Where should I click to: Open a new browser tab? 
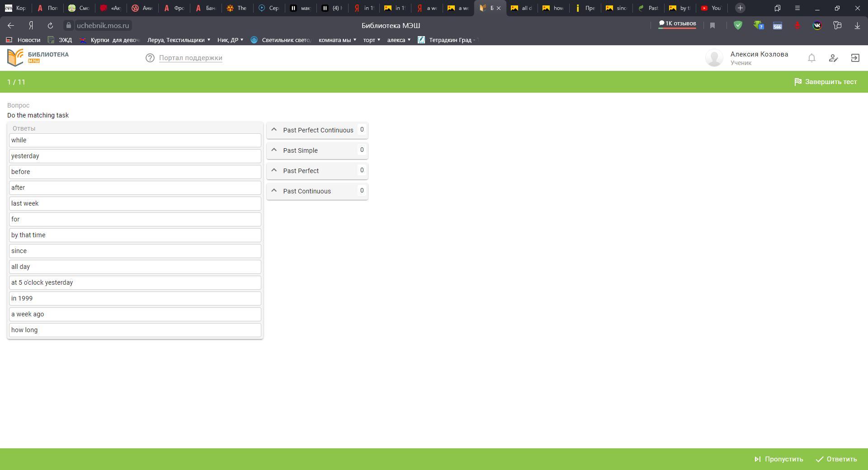coord(740,8)
